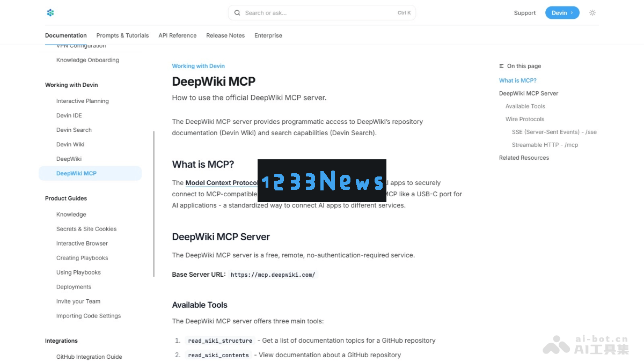Open Using Playbooks page
This screenshot has width=644, height=362.
point(78,272)
